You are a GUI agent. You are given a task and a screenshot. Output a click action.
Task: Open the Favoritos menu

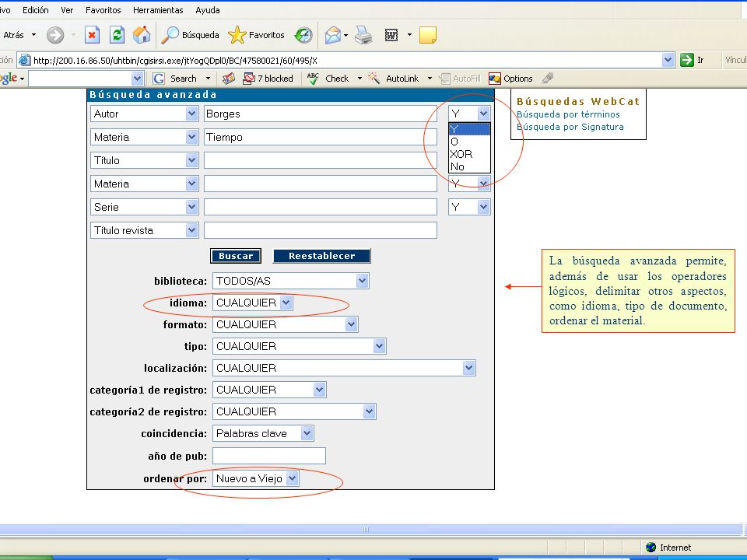pyautogui.click(x=103, y=10)
